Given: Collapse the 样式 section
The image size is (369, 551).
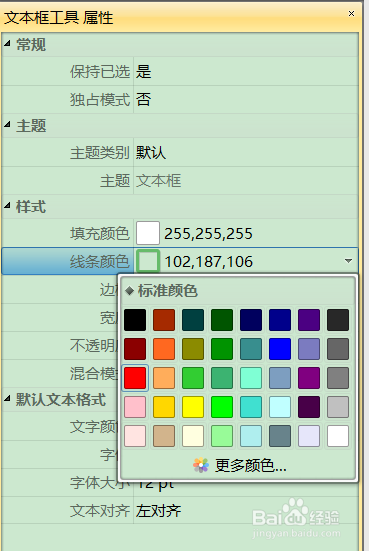Looking at the screenshot, I should point(7,206).
